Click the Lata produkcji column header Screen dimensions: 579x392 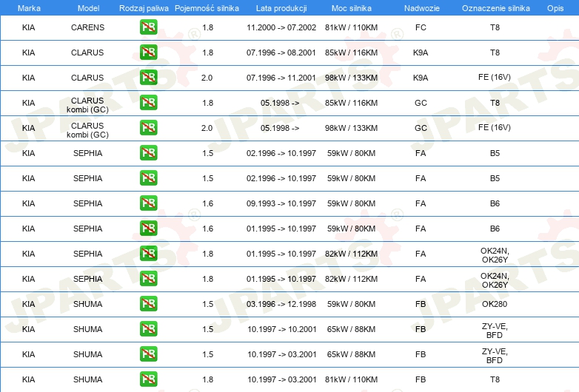[x=281, y=8]
